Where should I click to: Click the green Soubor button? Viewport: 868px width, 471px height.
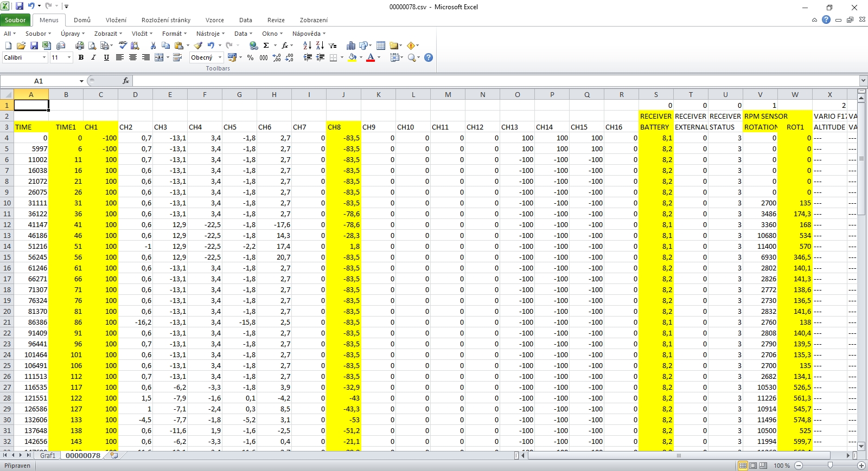coord(15,20)
